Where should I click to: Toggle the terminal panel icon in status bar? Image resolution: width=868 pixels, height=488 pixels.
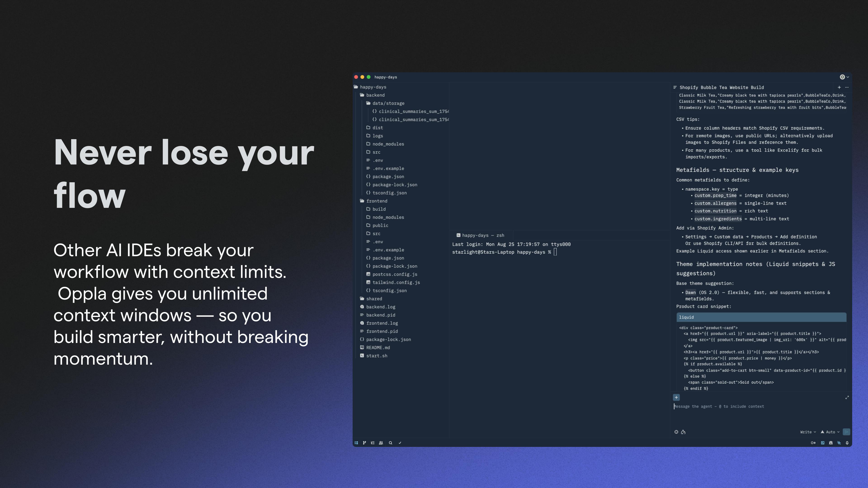823,443
